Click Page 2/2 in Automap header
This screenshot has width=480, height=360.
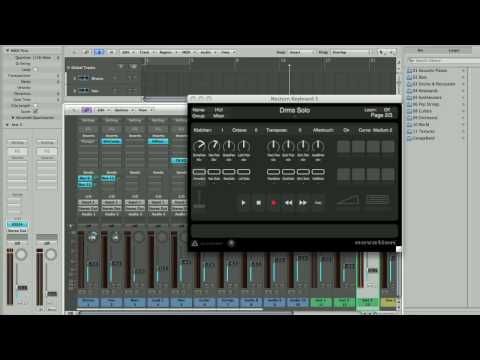click(x=381, y=115)
